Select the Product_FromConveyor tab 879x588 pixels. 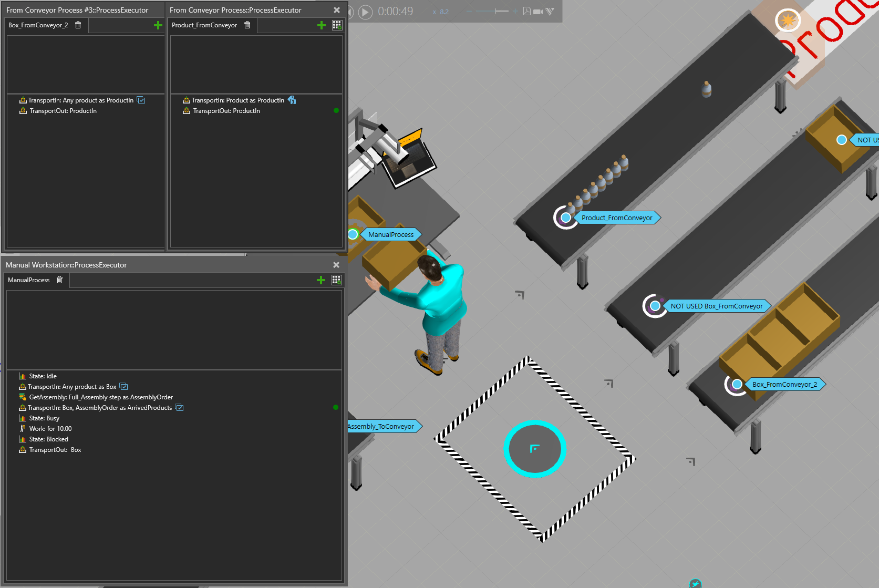click(204, 25)
